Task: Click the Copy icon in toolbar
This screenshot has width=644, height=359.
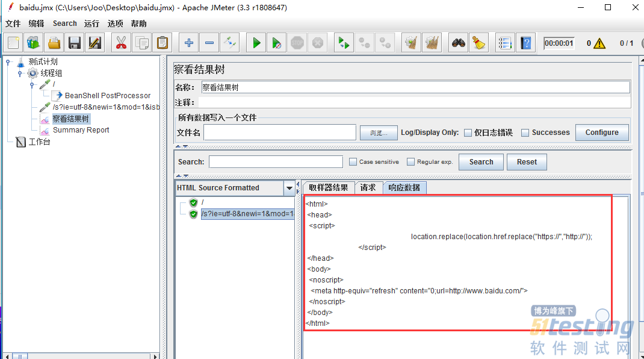Action: pyautogui.click(x=142, y=43)
